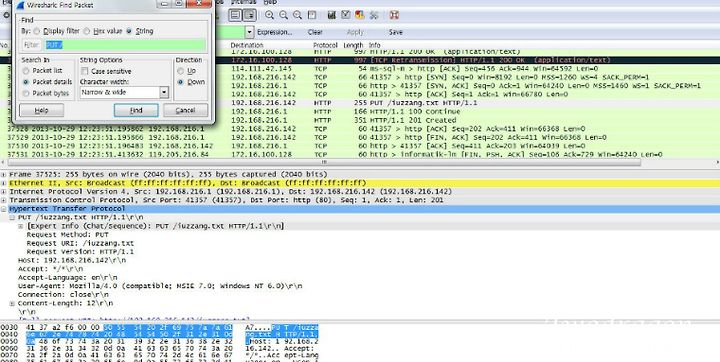Click packet list horizontal scrollbar
720x362 pixels.
324,162
